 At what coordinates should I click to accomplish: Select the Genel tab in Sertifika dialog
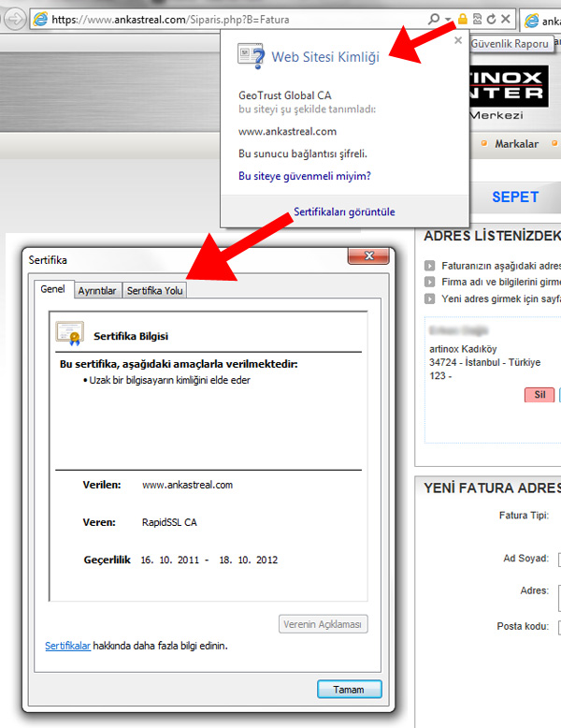(52, 289)
